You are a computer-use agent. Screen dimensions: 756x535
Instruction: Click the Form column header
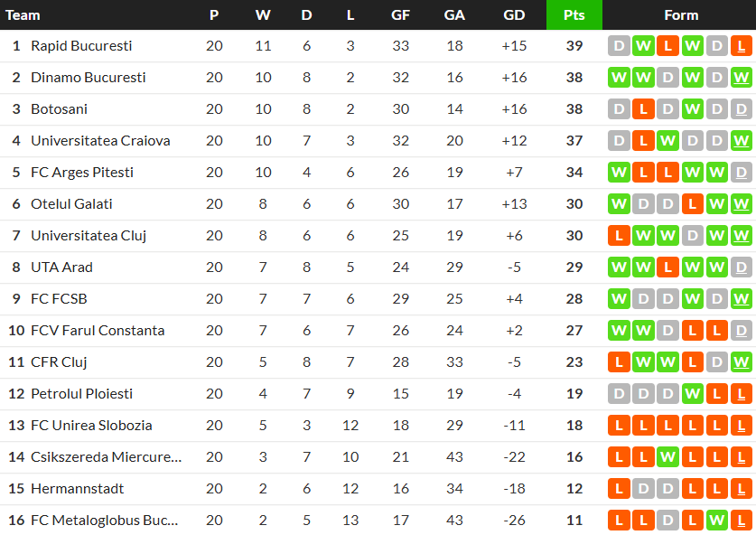coord(681,14)
